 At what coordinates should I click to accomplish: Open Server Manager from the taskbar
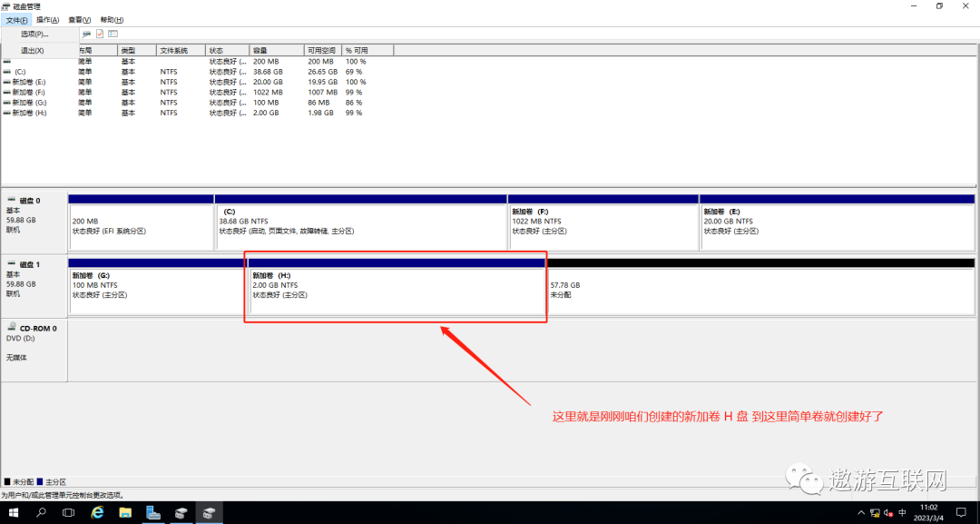(153, 513)
